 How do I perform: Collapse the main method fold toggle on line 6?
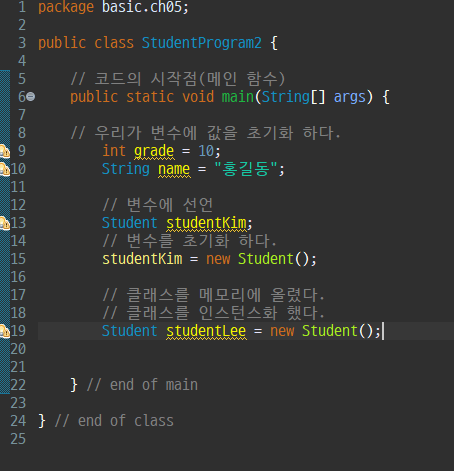click(x=30, y=97)
